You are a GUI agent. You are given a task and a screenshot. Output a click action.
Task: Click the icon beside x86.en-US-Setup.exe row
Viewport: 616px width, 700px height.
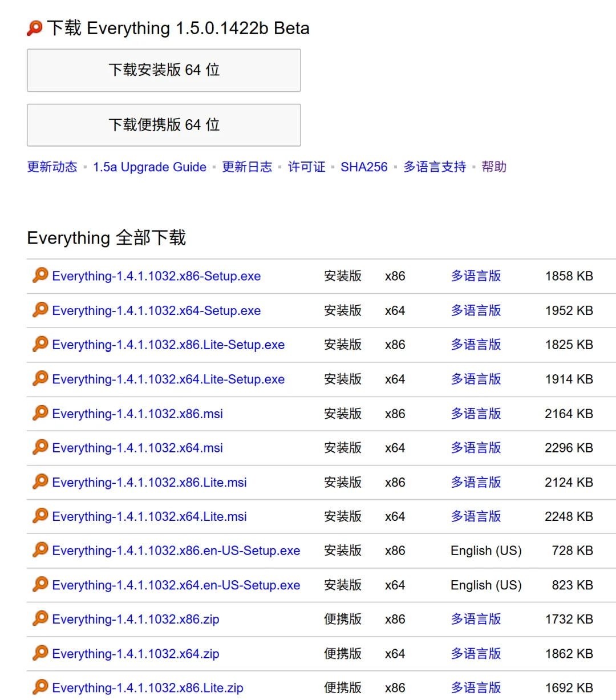[40, 550]
